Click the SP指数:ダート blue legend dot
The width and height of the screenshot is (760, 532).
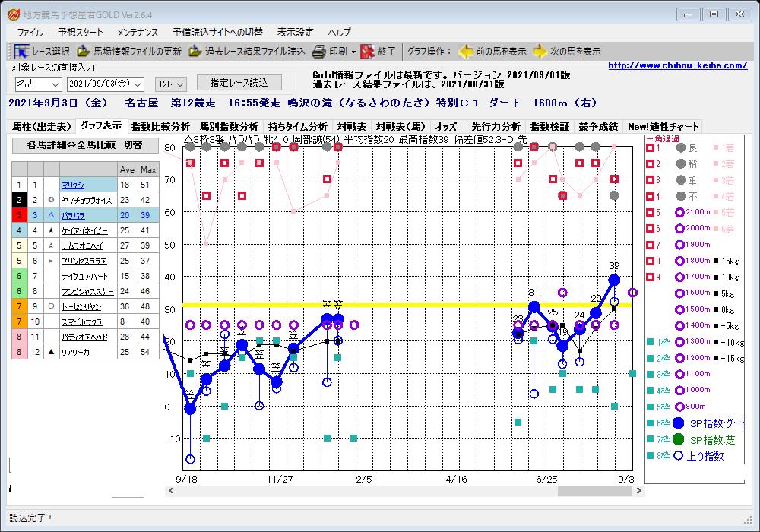(679, 423)
